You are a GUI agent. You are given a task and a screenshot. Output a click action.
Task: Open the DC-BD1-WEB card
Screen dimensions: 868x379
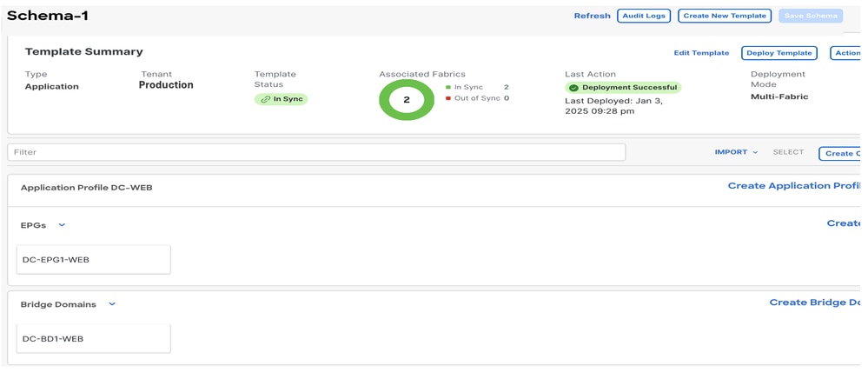pyautogui.click(x=94, y=338)
